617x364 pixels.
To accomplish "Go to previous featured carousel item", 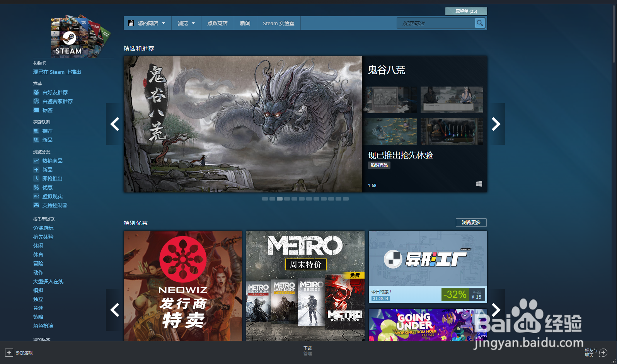I will [114, 124].
